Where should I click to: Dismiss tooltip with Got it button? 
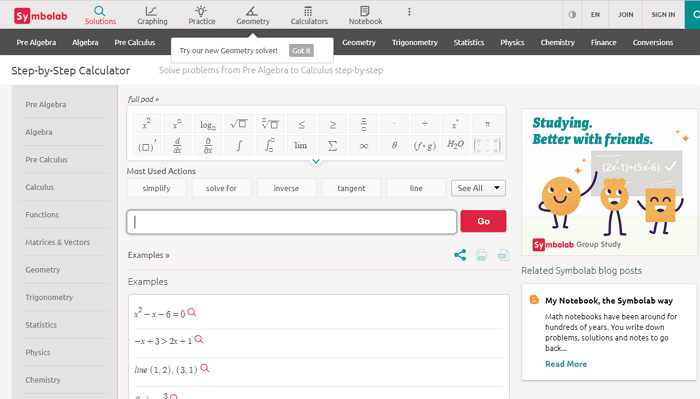[x=301, y=50]
